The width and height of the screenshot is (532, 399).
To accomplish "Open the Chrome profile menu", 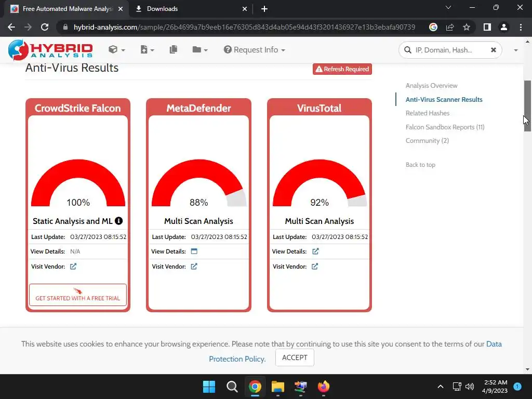I will (504, 27).
